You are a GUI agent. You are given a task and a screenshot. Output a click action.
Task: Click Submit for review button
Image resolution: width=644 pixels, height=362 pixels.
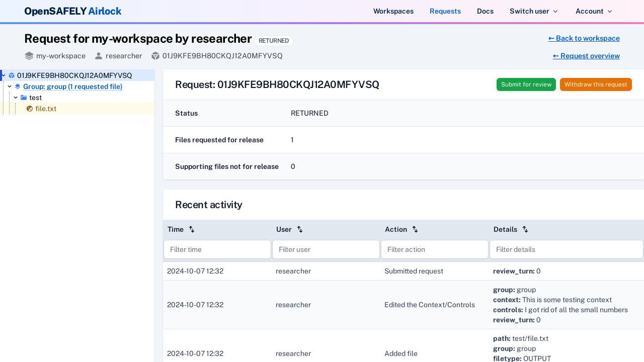[526, 84]
